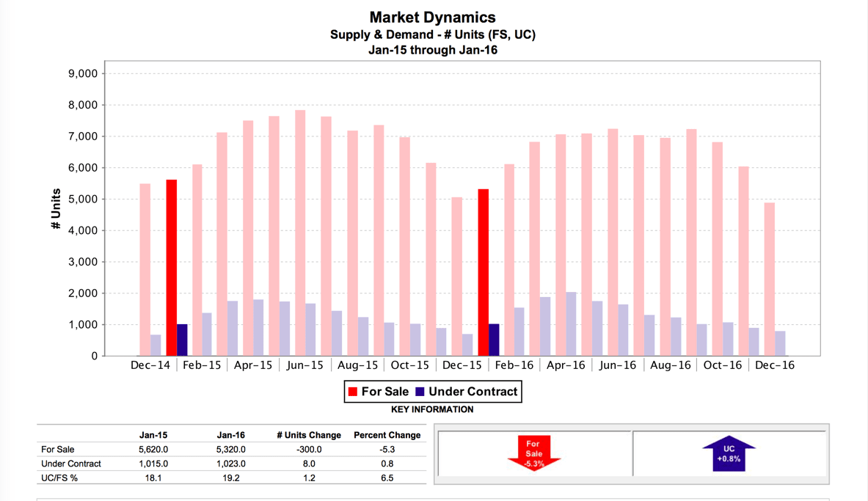Click the highlighted red Jan-16 For Sale bar
The image size is (868, 501).
click(x=484, y=272)
